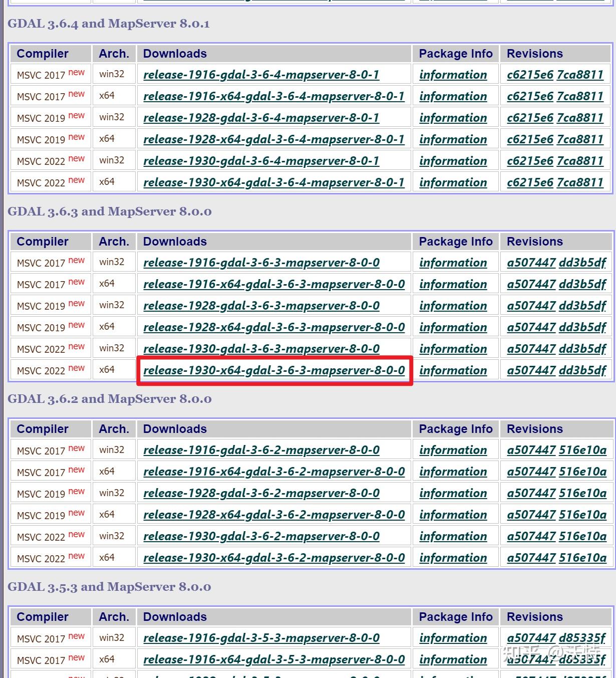Click release-1930-x64-gdal-3-6-4-mapserver-8-0-1 download
Image resolution: width=616 pixels, height=678 pixels.
pos(273,182)
